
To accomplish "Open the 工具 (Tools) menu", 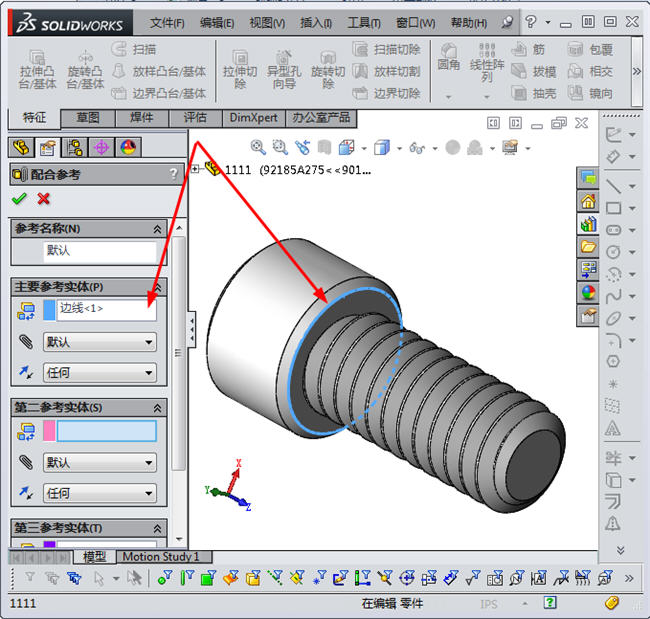I will point(364,22).
